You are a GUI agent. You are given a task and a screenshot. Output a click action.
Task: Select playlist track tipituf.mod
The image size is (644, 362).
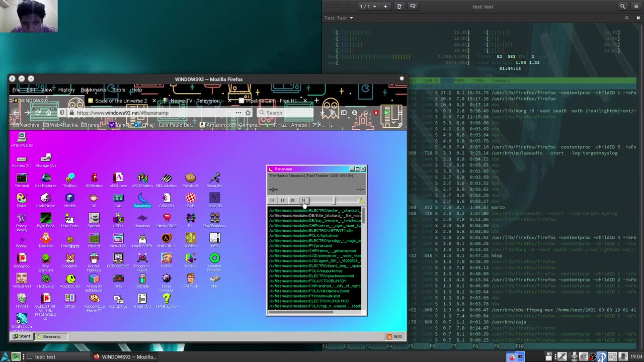[303, 236]
